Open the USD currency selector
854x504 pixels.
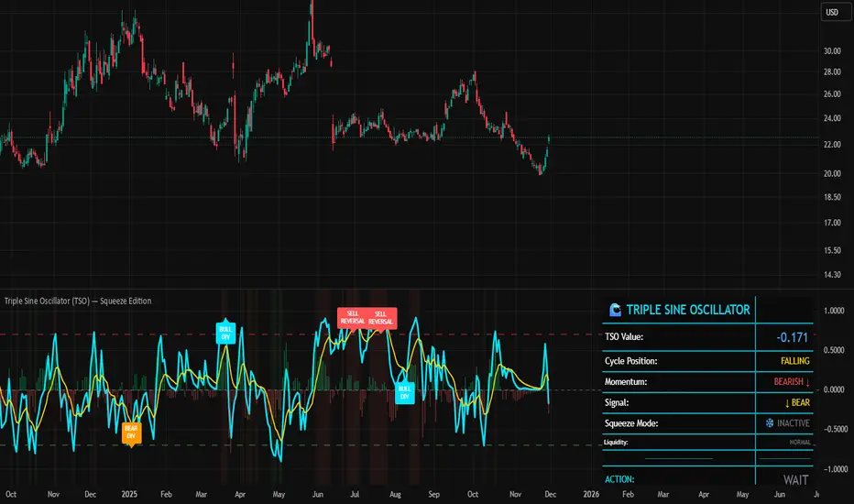click(835, 12)
